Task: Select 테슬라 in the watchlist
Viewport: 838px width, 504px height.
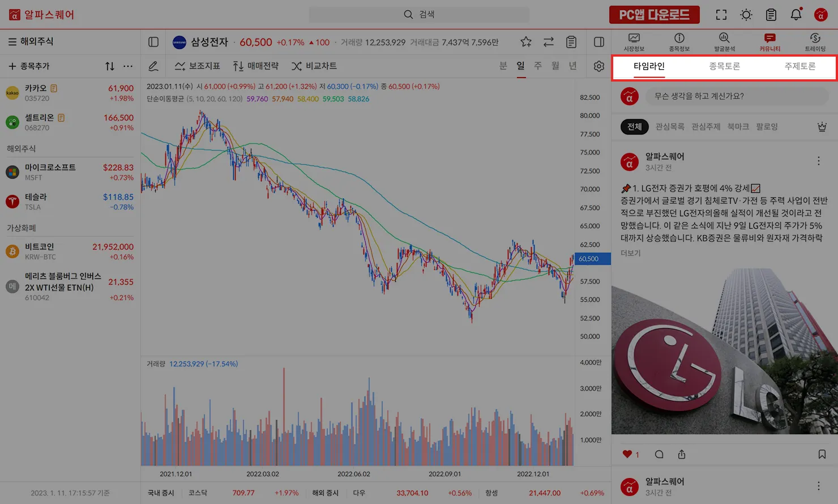Action: point(70,202)
